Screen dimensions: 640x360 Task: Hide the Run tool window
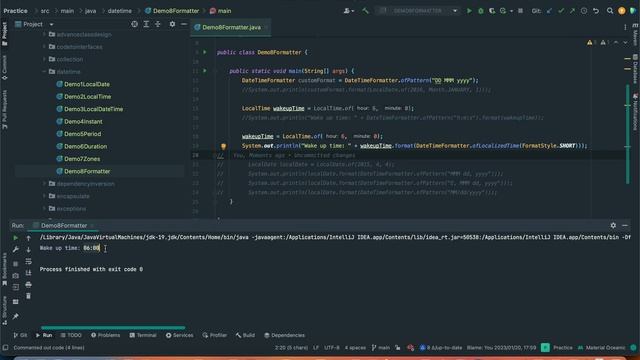[625, 225]
